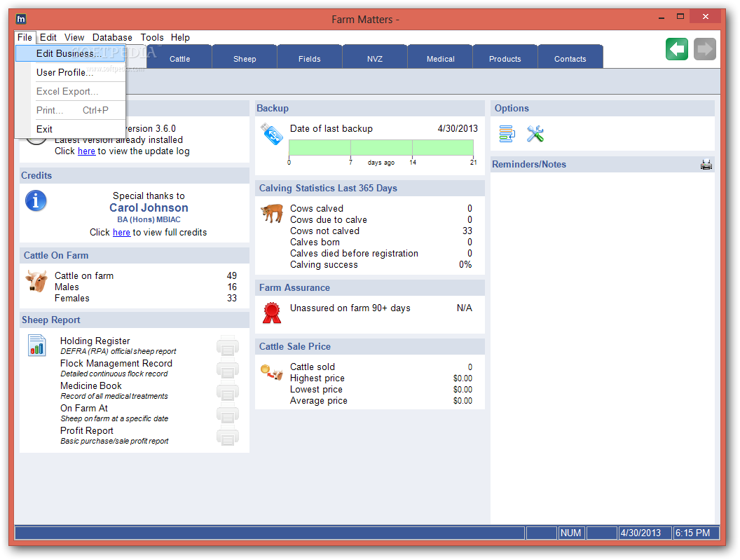Viewport: 740px width, 560px height.
Task: Choose Exit from File menu
Action: [x=70, y=129]
